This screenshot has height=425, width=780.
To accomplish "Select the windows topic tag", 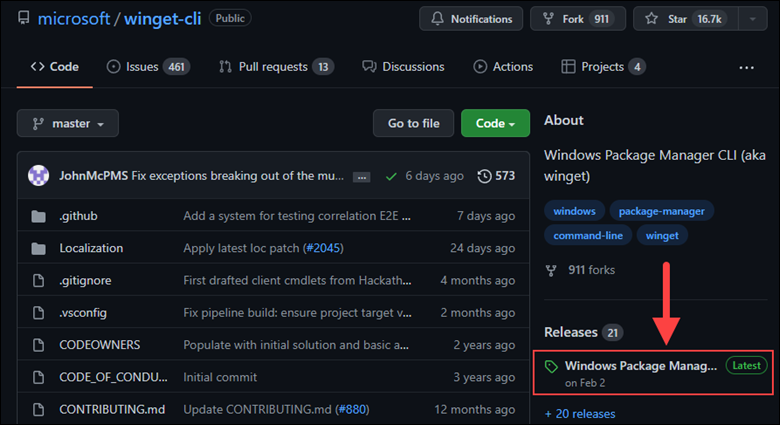I will coord(575,211).
